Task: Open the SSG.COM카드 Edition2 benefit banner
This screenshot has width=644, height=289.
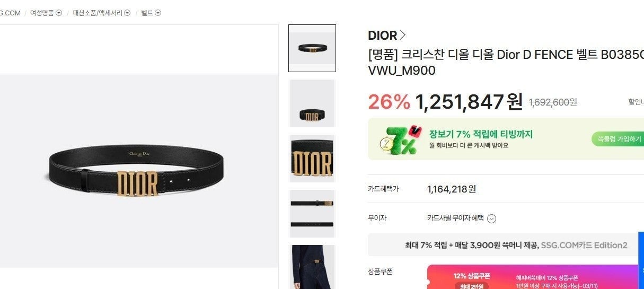Action: pyautogui.click(x=506, y=245)
